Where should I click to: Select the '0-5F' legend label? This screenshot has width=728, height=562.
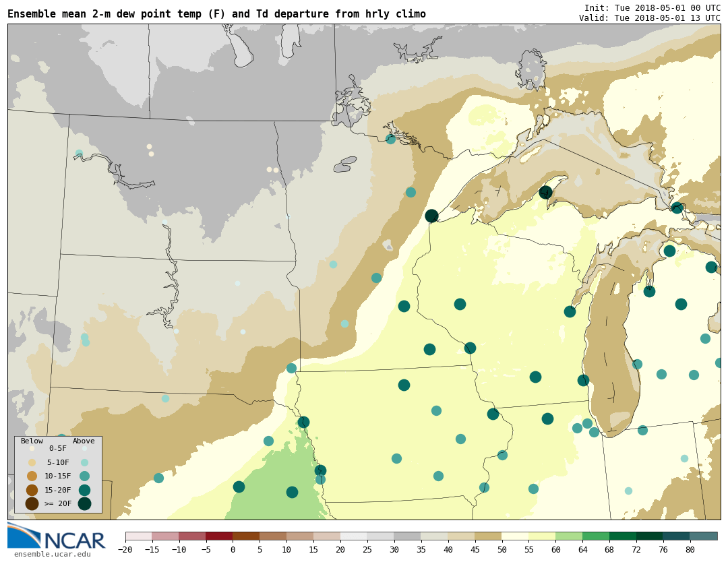point(58,448)
